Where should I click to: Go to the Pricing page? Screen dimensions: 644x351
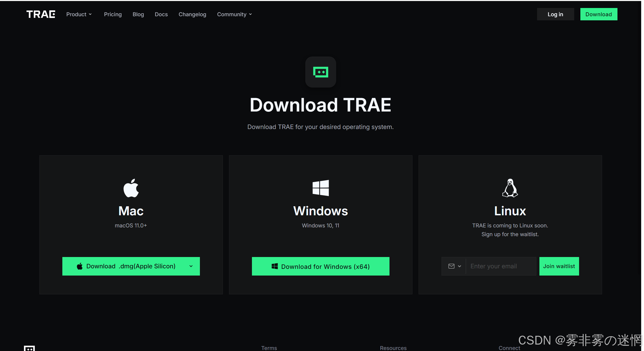(x=113, y=14)
